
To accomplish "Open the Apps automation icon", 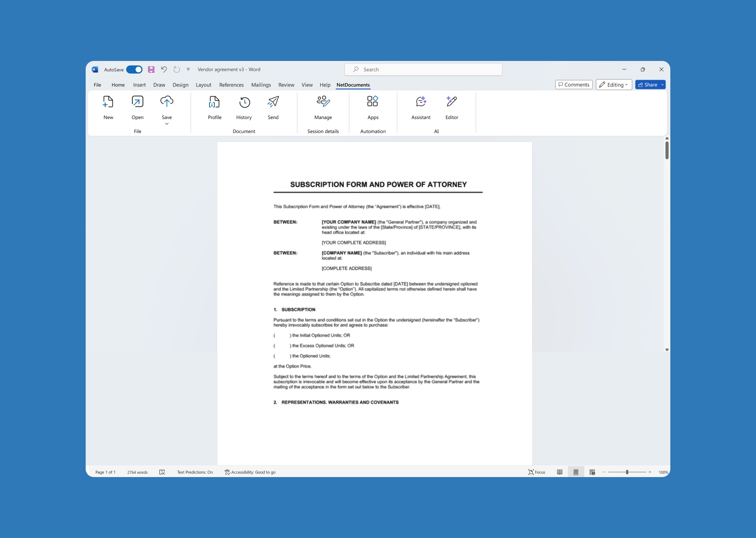I will tap(373, 102).
